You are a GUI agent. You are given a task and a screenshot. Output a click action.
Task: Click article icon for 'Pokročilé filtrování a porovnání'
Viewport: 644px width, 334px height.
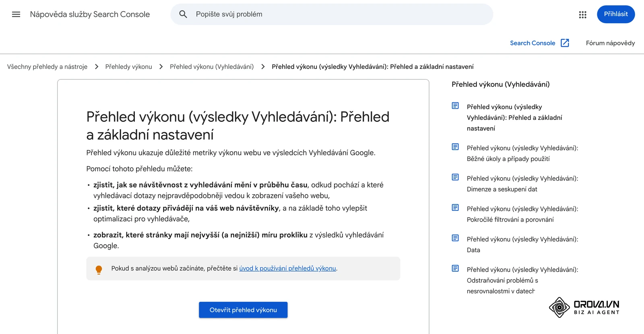(x=455, y=208)
